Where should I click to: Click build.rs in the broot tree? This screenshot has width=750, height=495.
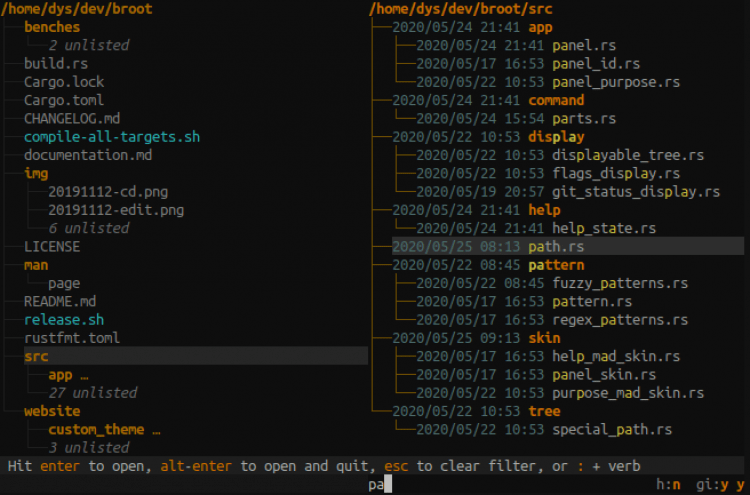pos(56,64)
